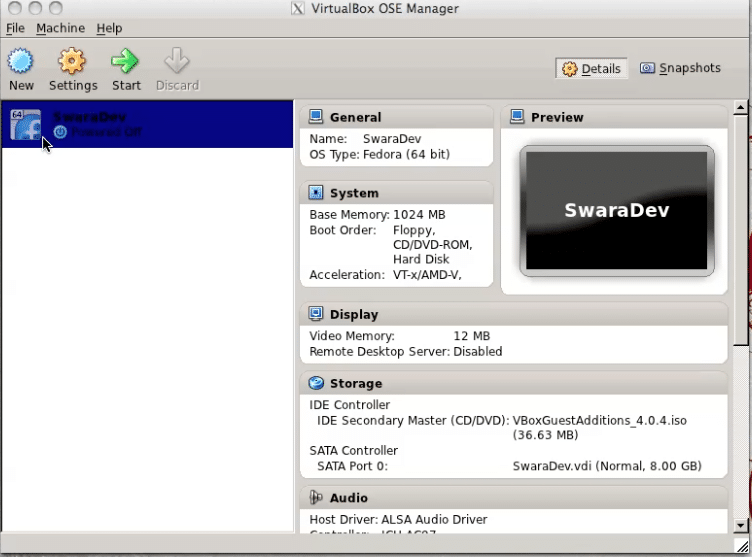Open the Help menu
This screenshot has height=557, width=752.
click(109, 28)
